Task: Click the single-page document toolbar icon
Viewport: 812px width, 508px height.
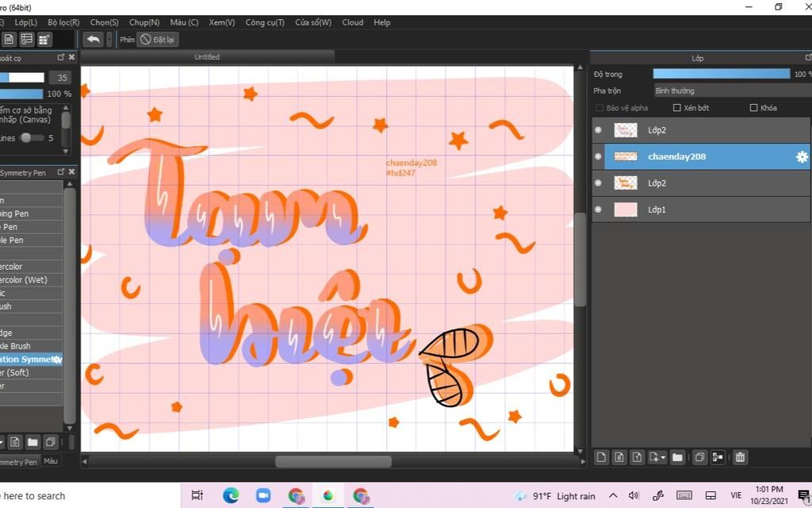Action: [9, 40]
